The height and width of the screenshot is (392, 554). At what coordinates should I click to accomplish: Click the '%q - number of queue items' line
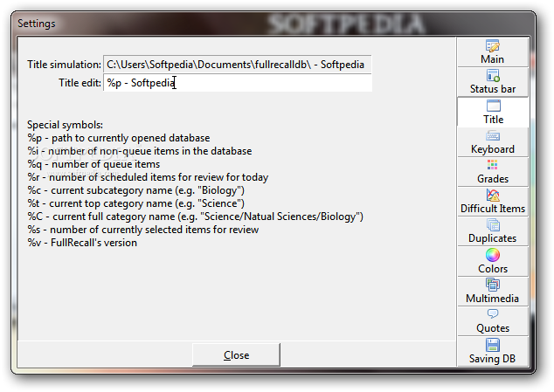[x=93, y=164]
